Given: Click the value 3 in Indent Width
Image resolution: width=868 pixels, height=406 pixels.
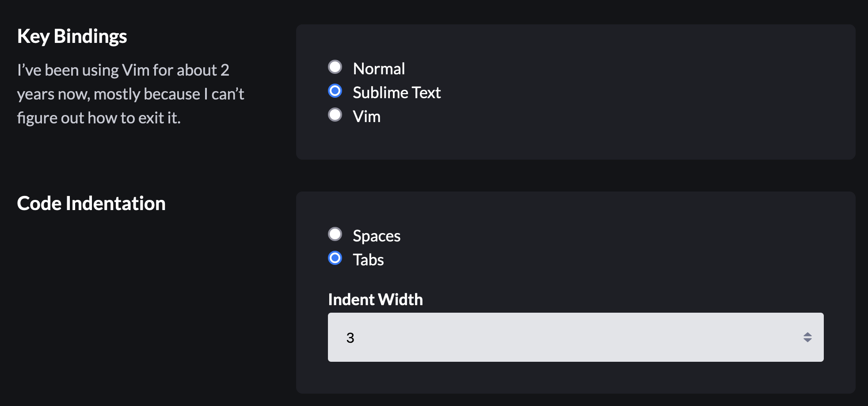Looking at the screenshot, I should 350,338.
